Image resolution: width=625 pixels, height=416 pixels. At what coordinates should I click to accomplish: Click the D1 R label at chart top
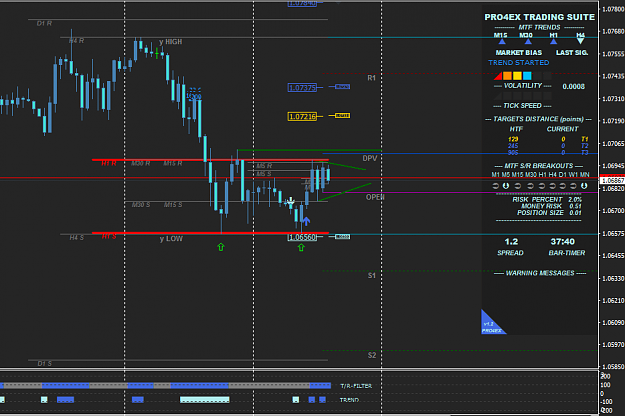coord(44,24)
